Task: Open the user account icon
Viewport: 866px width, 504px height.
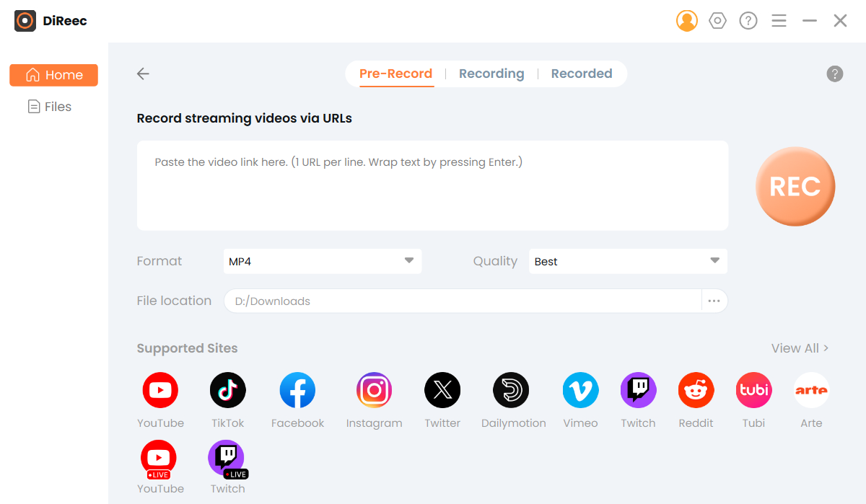Action: coord(687,20)
